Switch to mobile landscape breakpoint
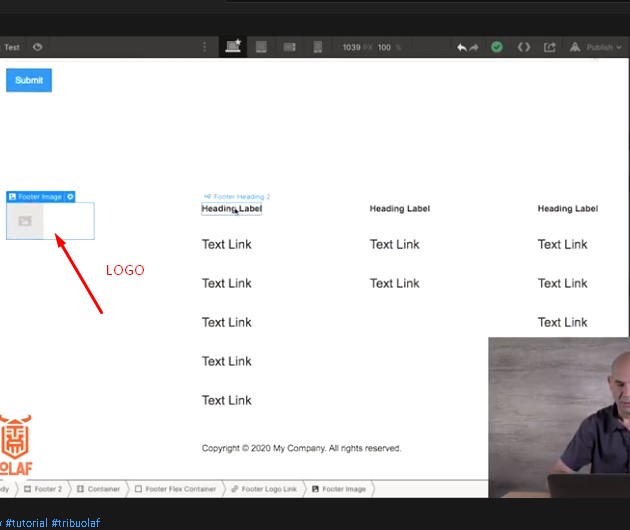 (289, 47)
